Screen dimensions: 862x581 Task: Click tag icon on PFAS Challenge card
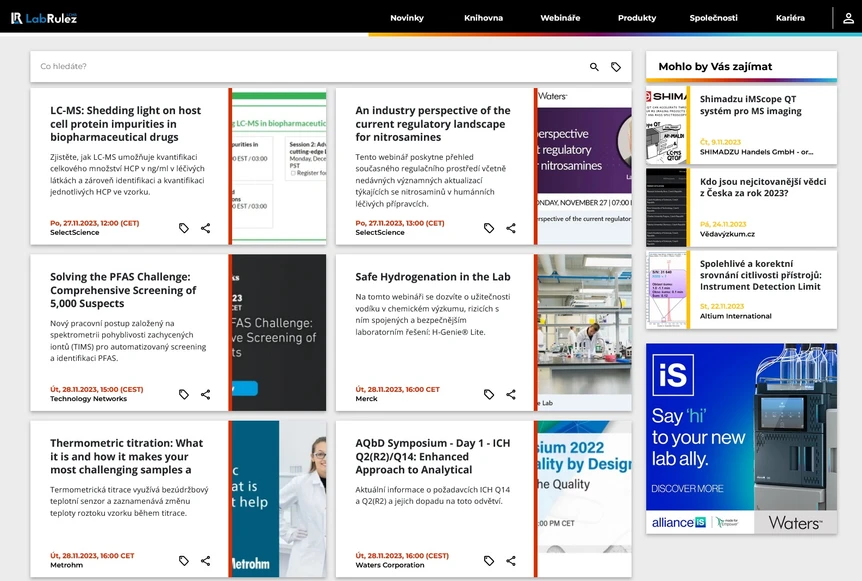[x=184, y=394]
